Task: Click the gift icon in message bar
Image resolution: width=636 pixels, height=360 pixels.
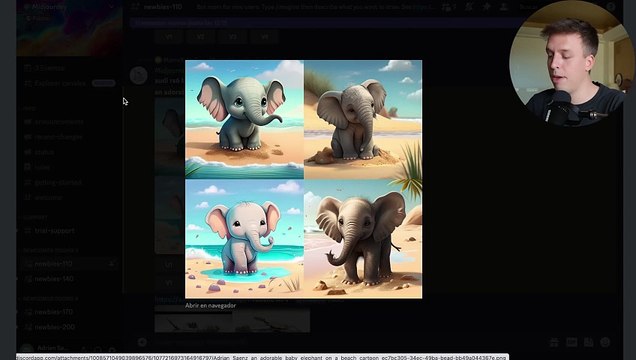Action: 554,342
